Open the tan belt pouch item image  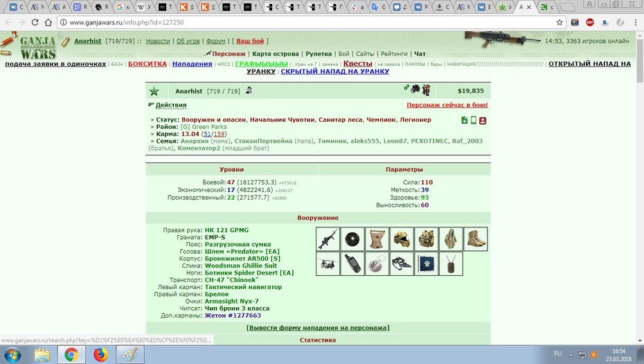(377, 239)
